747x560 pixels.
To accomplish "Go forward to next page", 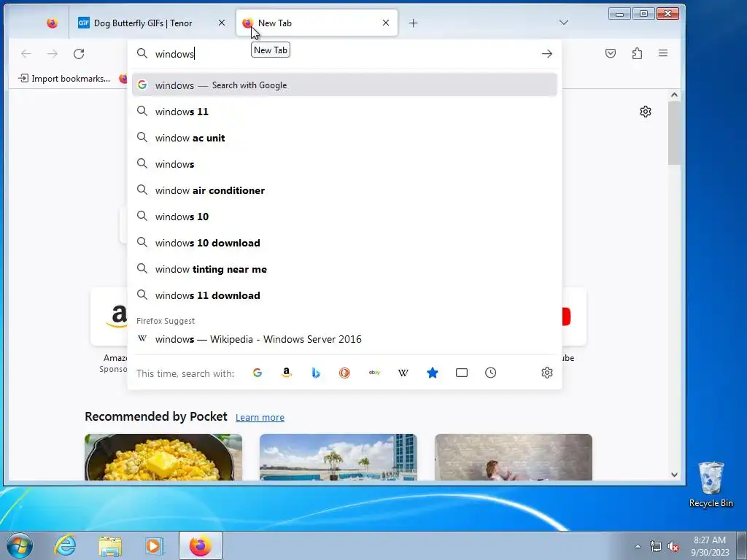I will [x=53, y=54].
